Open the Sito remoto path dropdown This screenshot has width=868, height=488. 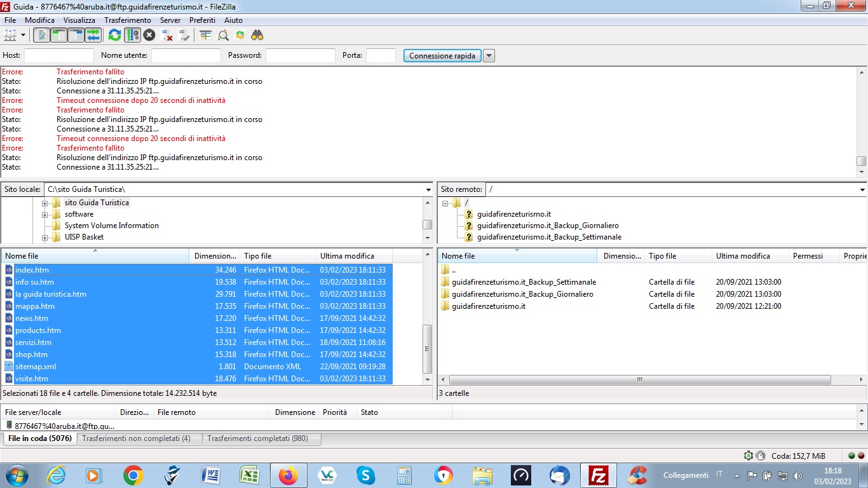862,189
